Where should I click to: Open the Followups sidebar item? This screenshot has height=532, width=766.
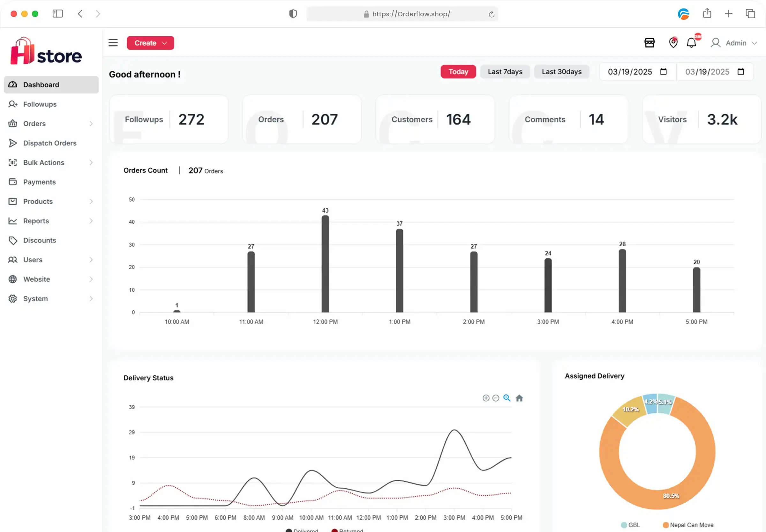coord(51,104)
